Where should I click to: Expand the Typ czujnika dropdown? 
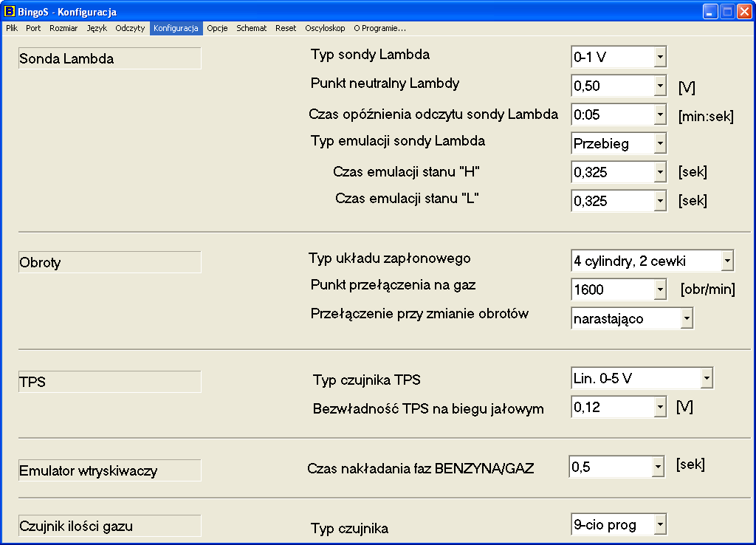pyautogui.click(x=660, y=524)
